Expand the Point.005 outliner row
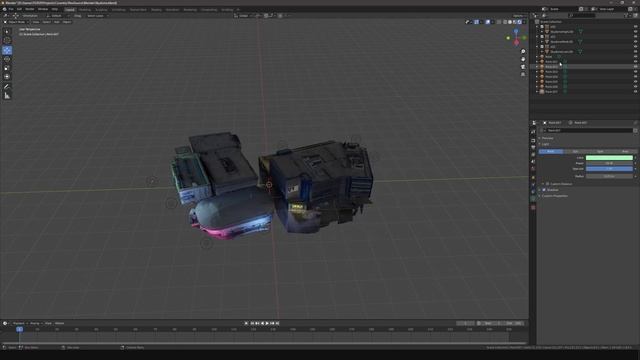This screenshot has height=360, width=640. coord(537,82)
